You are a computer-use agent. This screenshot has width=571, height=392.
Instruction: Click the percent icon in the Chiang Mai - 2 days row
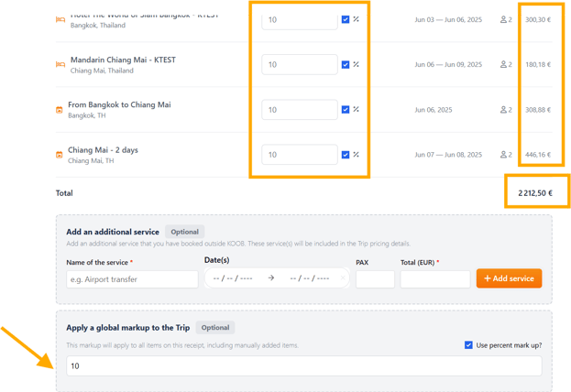click(357, 155)
